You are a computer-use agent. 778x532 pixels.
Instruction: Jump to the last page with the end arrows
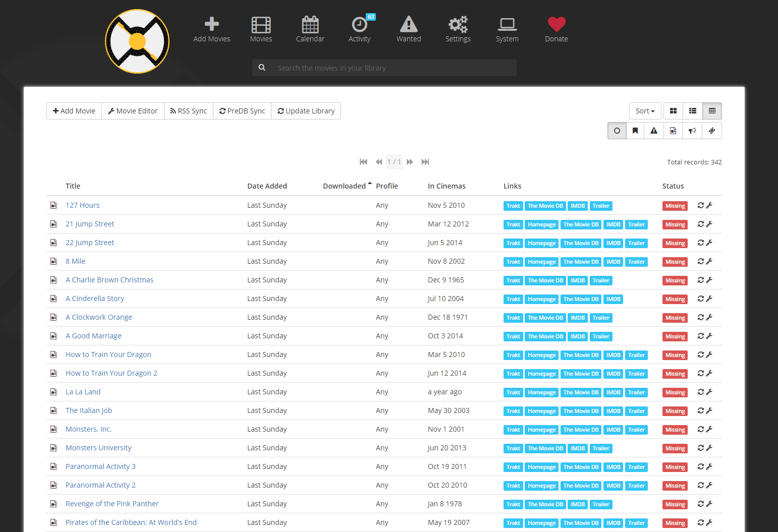[425, 162]
